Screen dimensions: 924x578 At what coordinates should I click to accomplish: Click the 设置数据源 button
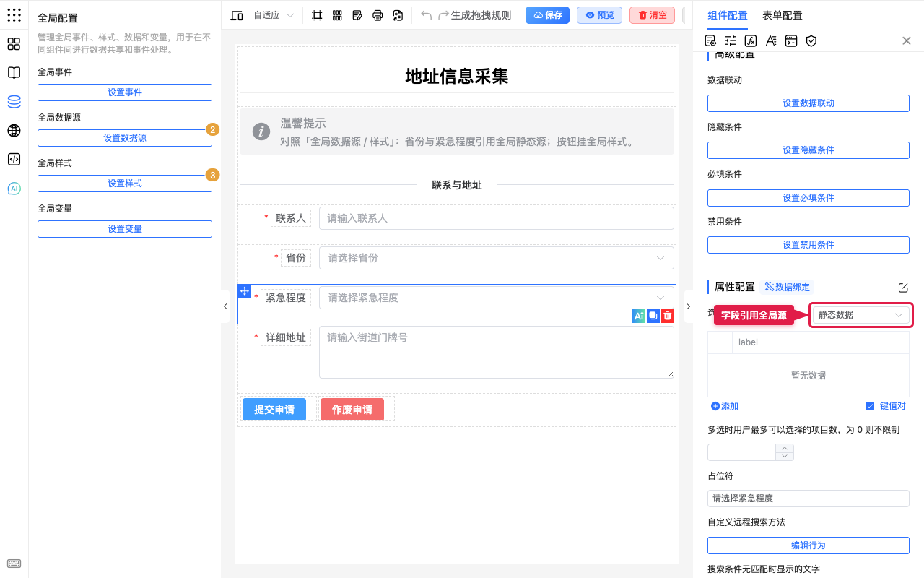pyautogui.click(x=125, y=138)
